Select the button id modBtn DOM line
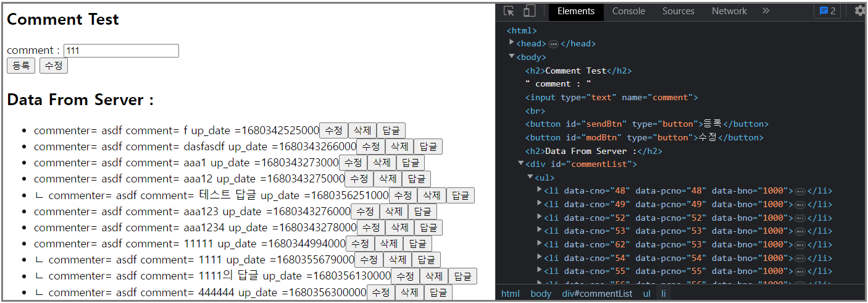The image size is (868, 303). click(645, 137)
